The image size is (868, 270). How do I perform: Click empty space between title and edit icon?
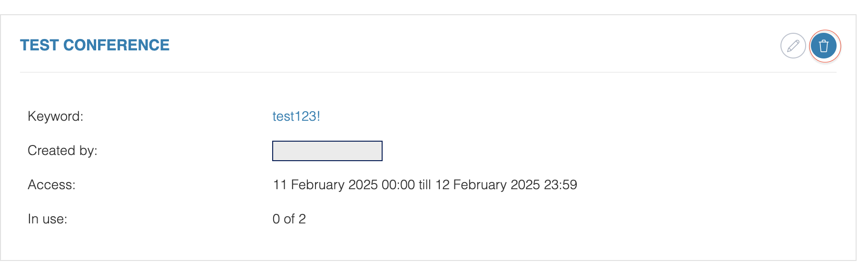pyautogui.click(x=476, y=45)
